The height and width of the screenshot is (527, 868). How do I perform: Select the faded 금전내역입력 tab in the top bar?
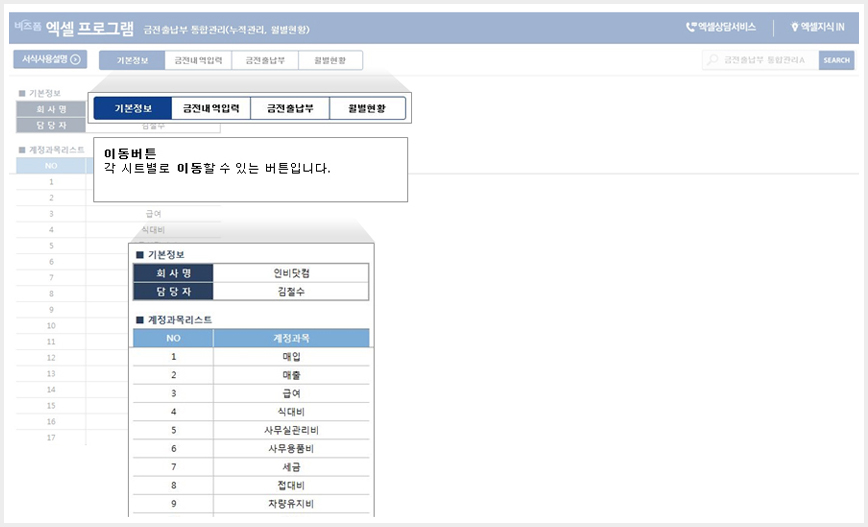coord(198,60)
